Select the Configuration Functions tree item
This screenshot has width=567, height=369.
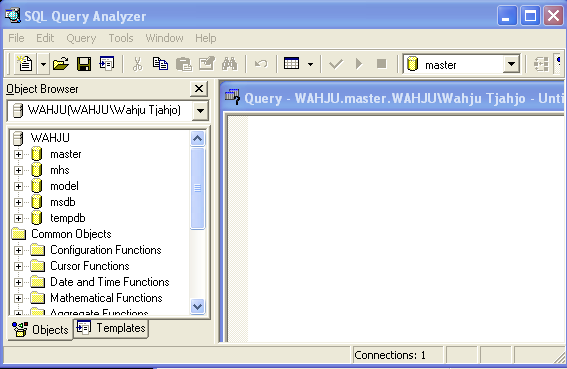106,250
